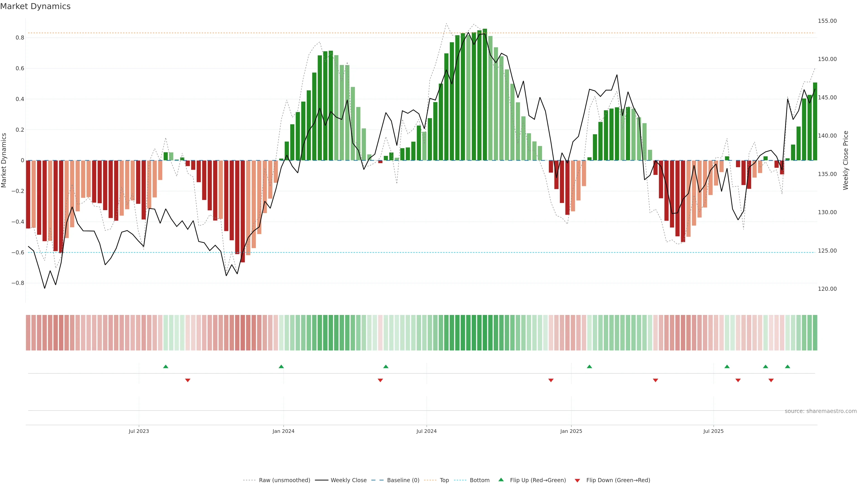Click the green flip-up triangle just before Jan 2024
This screenshot has width=868, height=488.
click(281, 366)
